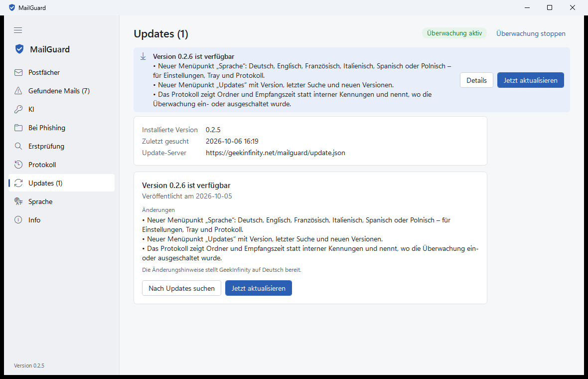Click the envelope icon beside Postfächer
This screenshot has height=379, width=588.
tap(18, 72)
